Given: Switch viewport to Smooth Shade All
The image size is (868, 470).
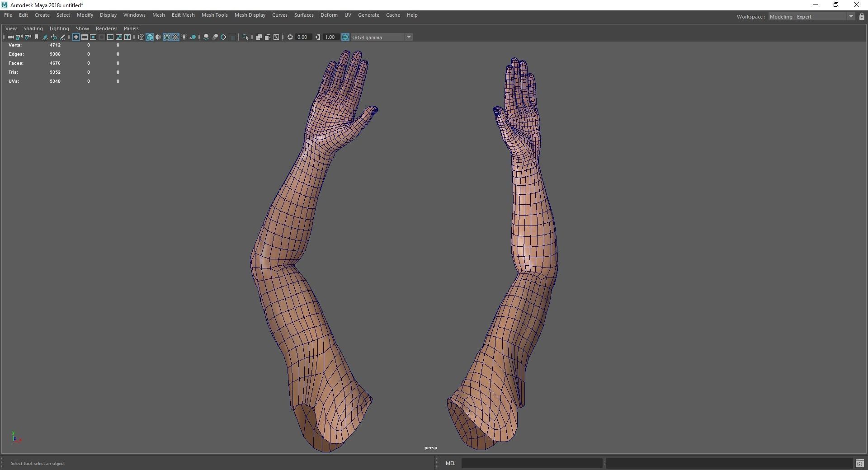Looking at the screenshot, I should pyautogui.click(x=150, y=37).
